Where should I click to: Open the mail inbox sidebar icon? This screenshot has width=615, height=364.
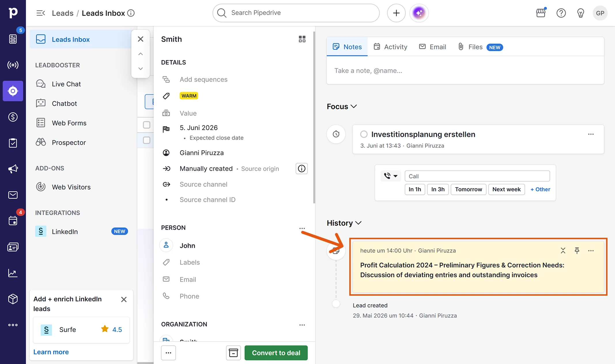coord(13,195)
